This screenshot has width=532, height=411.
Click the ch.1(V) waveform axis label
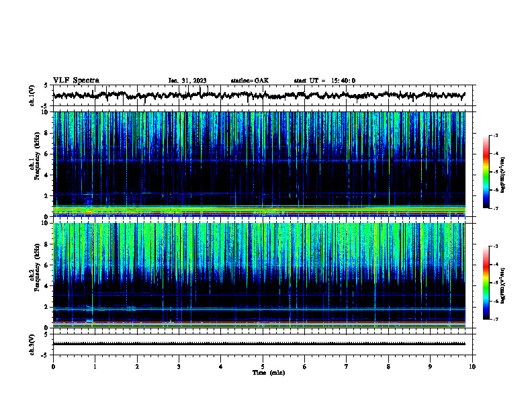(x=32, y=95)
